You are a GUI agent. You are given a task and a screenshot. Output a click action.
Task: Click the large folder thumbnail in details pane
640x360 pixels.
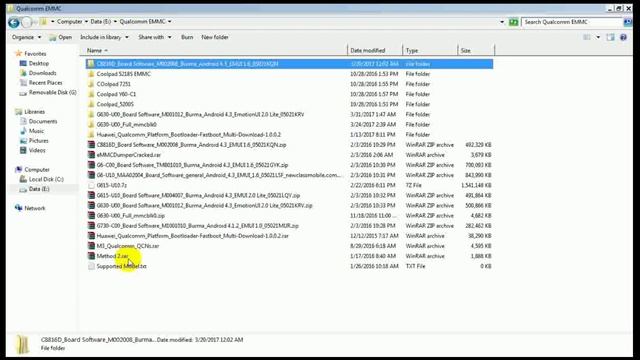coord(22,344)
